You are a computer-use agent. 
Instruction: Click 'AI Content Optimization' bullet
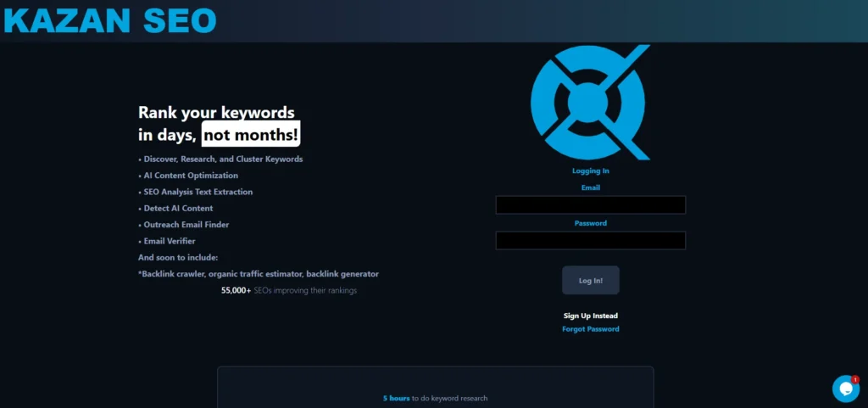click(x=191, y=176)
